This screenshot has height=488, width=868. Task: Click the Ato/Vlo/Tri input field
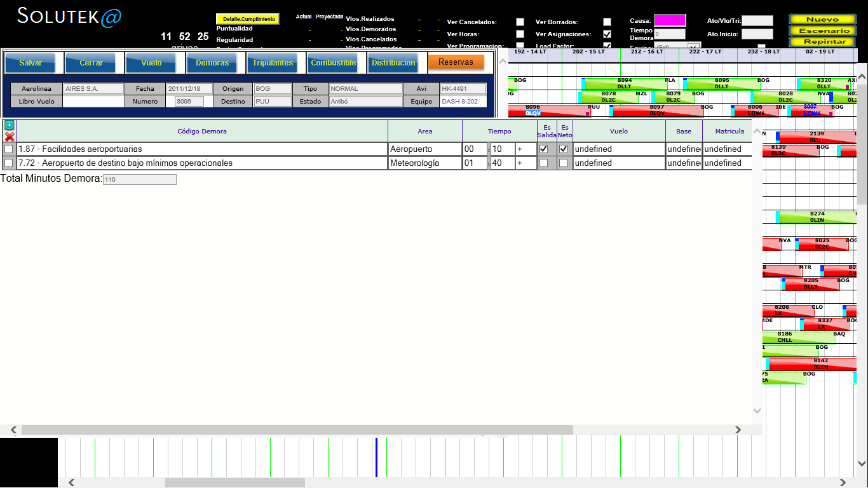coord(757,21)
